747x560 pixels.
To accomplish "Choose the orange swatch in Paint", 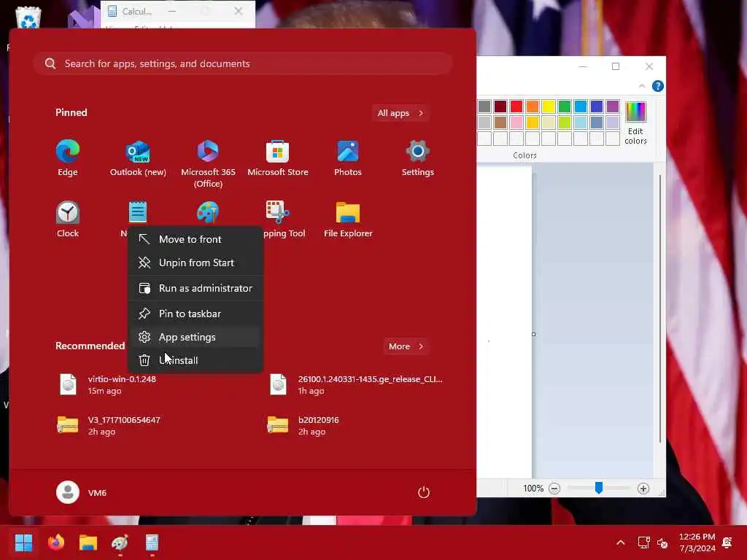I will 533,106.
